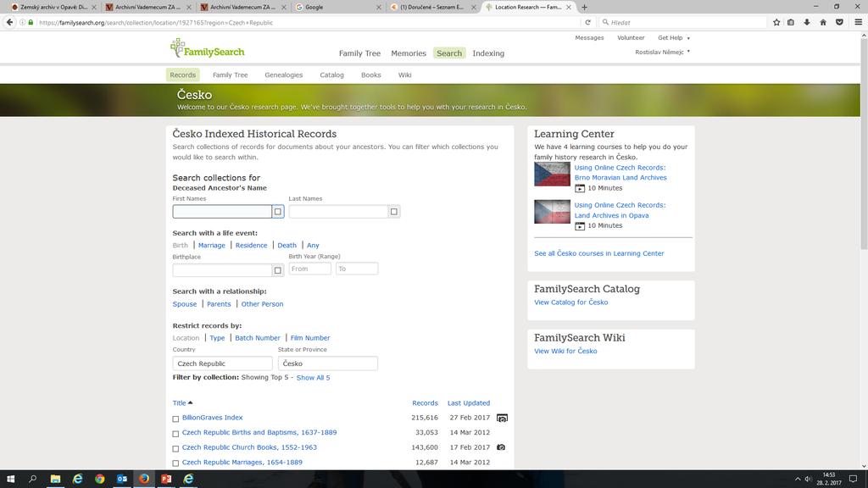Restrict records by Film Number
Screen dimensions: 868x488
[310, 337]
